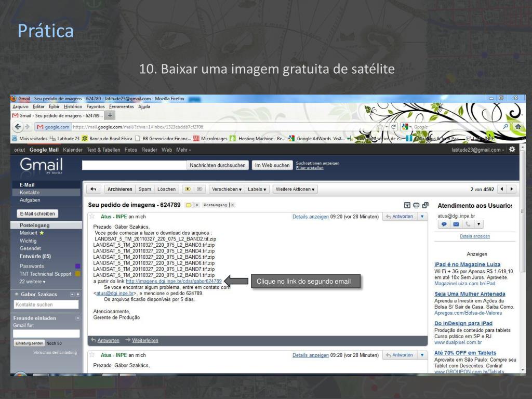The height and width of the screenshot is (399, 532).
Task: Mark conversation as not important with minus icon
Action: pos(199,189)
